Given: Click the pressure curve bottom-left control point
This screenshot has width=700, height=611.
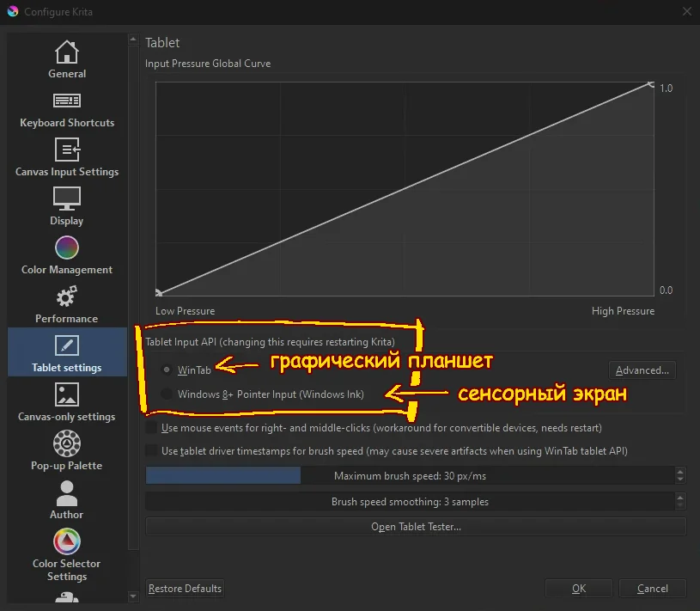Looking at the screenshot, I should click(158, 293).
